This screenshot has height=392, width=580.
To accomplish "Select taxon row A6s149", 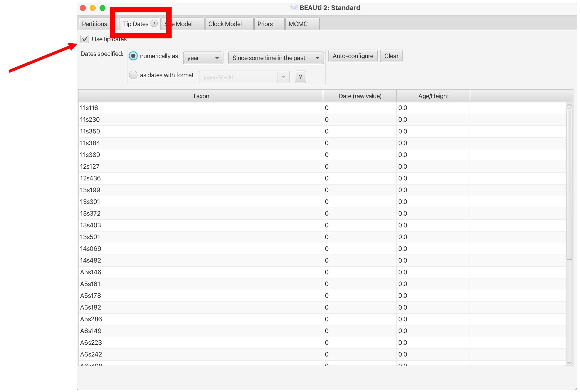I will pyautogui.click(x=322, y=331).
